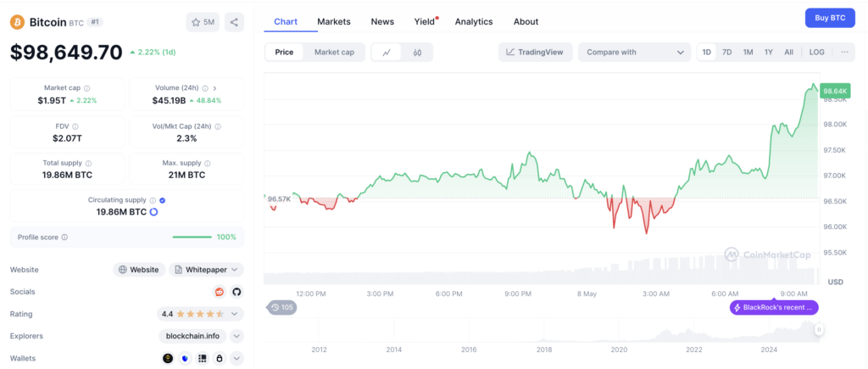Open Volume (24h) info icon
The height and width of the screenshot is (369, 868).
205,88
